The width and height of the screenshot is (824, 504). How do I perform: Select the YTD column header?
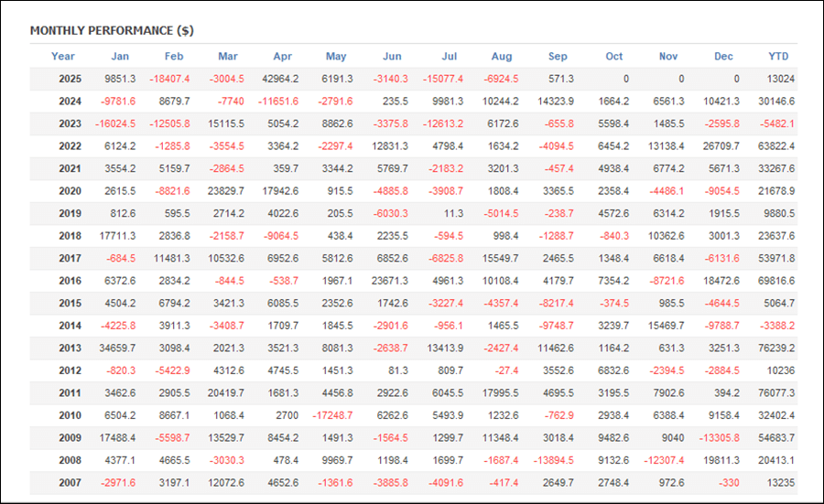click(778, 57)
